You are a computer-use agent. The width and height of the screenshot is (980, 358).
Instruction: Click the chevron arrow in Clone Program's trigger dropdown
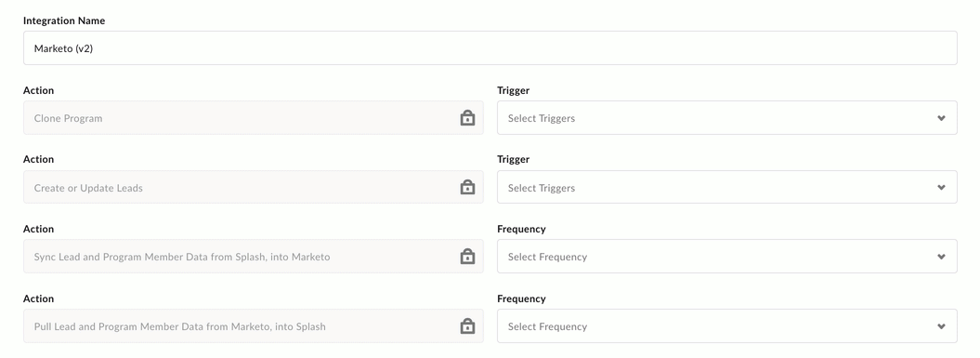[941, 118]
